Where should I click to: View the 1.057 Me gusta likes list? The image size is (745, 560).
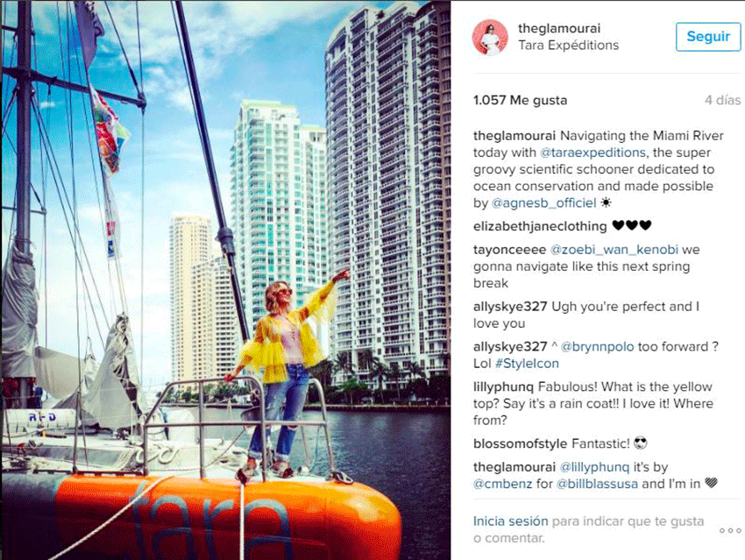coord(521,100)
